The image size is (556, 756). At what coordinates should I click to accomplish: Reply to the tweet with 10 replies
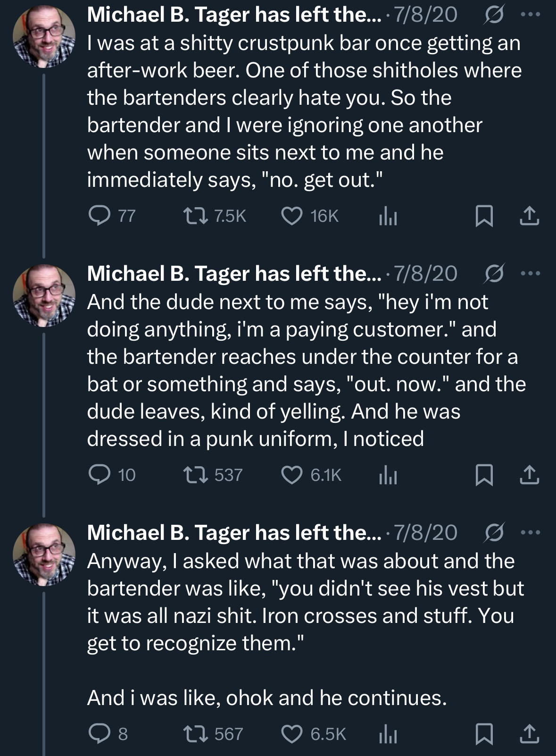pos(100,475)
